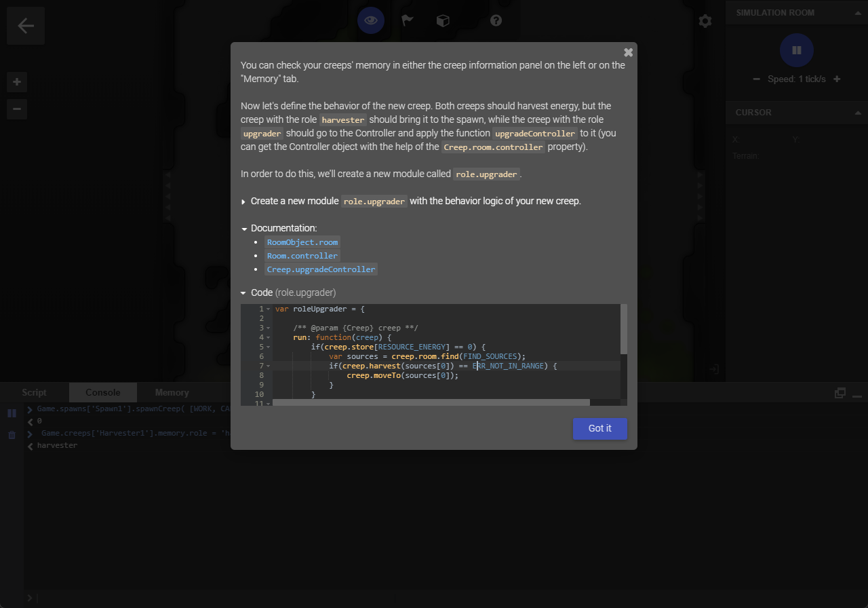Click the spawnCreep console command line
This screenshot has height=608, width=868.
pyautogui.click(x=134, y=409)
